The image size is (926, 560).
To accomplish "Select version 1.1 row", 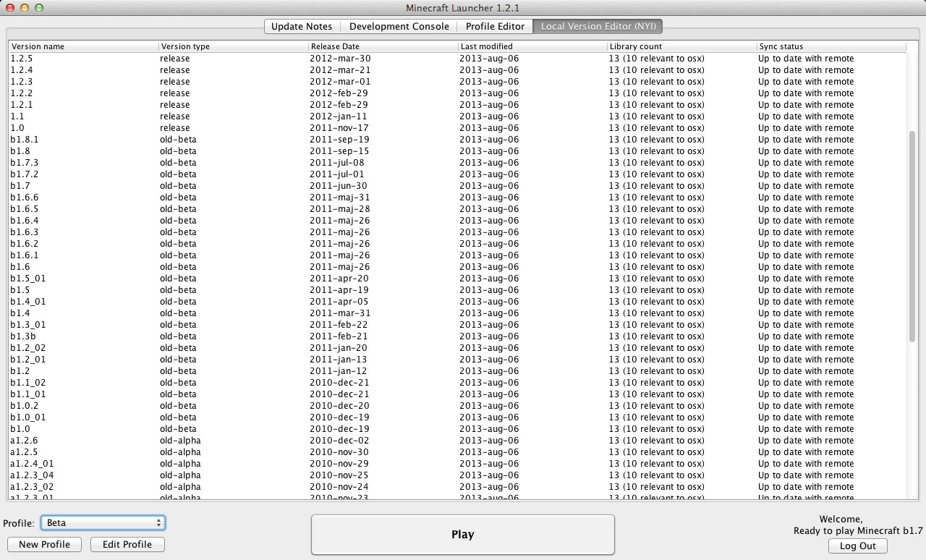I will pos(458,116).
